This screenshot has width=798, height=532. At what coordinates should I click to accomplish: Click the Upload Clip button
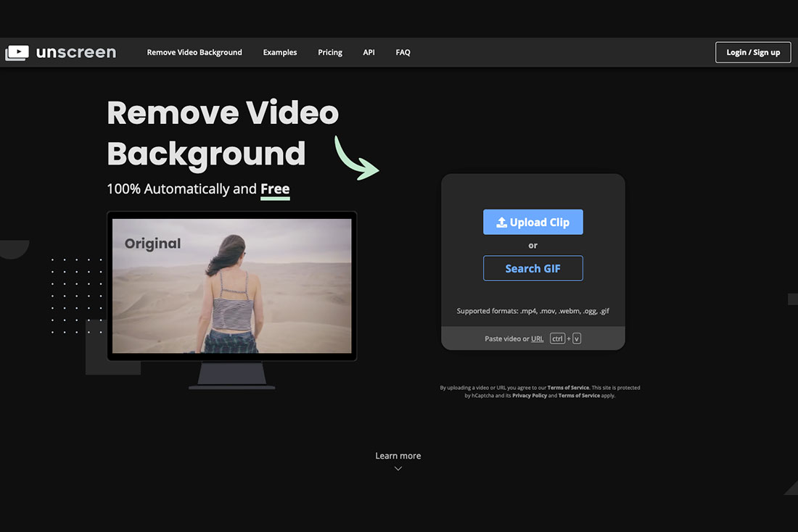click(x=533, y=223)
